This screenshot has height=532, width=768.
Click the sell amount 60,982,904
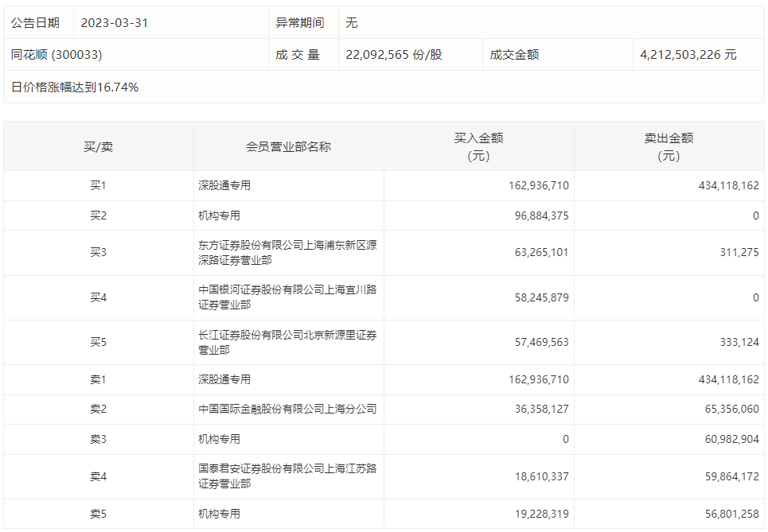click(731, 439)
